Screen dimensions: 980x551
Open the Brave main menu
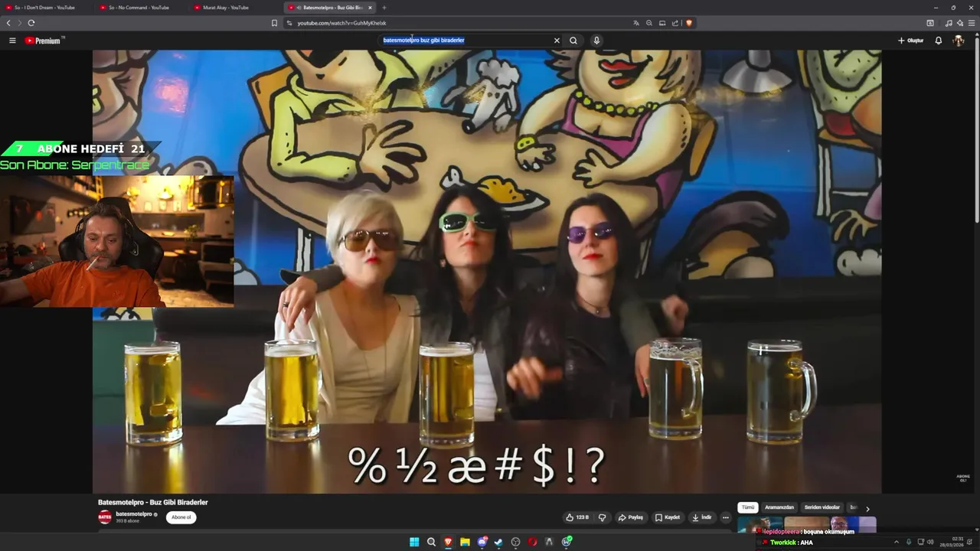coord(972,23)
